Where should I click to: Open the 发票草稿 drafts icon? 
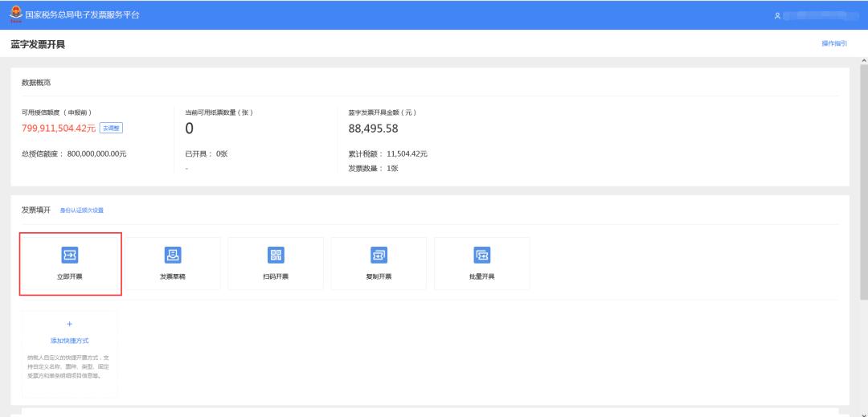(173, 256)
